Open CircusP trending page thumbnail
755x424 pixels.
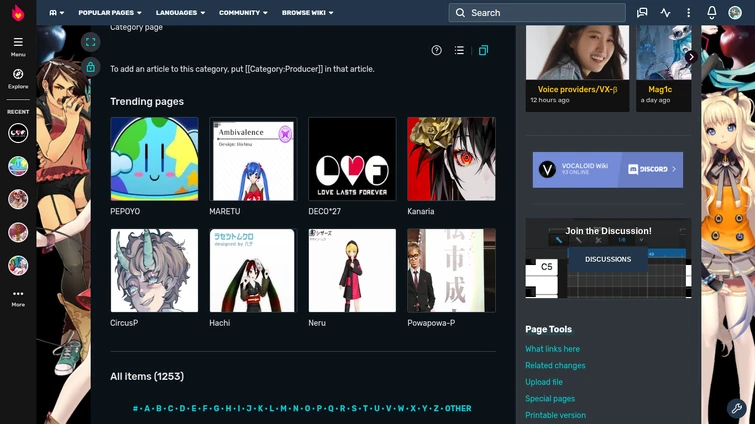pos(154,270)
